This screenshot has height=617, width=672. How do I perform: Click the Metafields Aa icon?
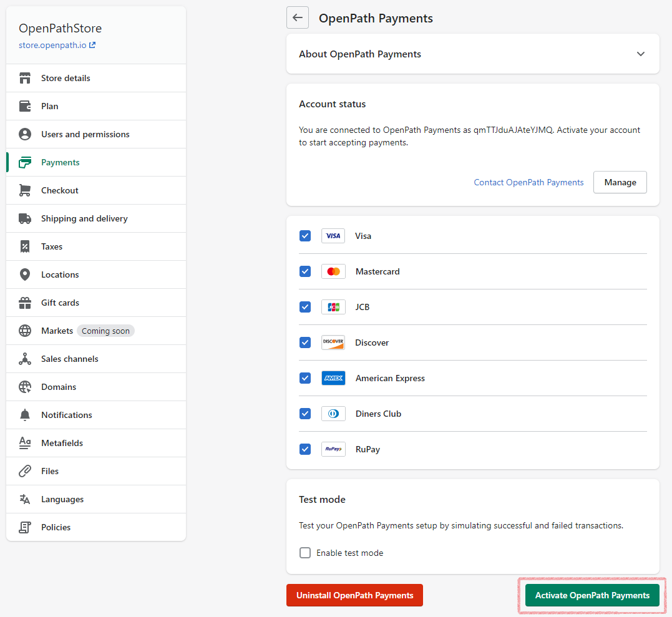(x=25, y=443)
